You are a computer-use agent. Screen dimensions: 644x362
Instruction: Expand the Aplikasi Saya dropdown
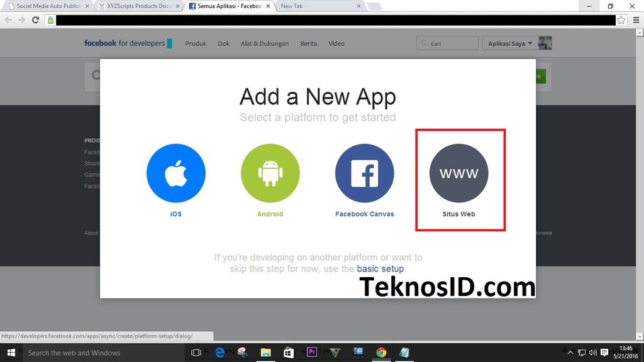point(510,43)
